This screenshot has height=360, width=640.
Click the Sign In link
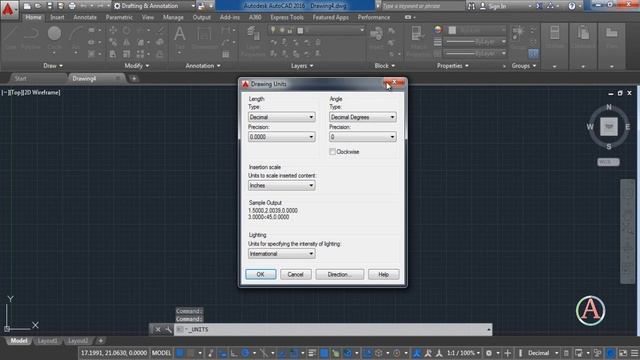[x=494, y=6]
